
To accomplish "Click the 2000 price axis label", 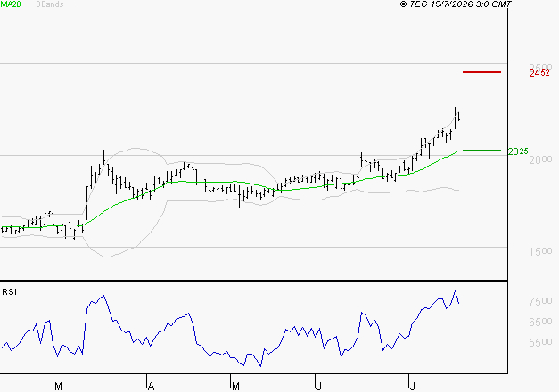I will (540, 159).
